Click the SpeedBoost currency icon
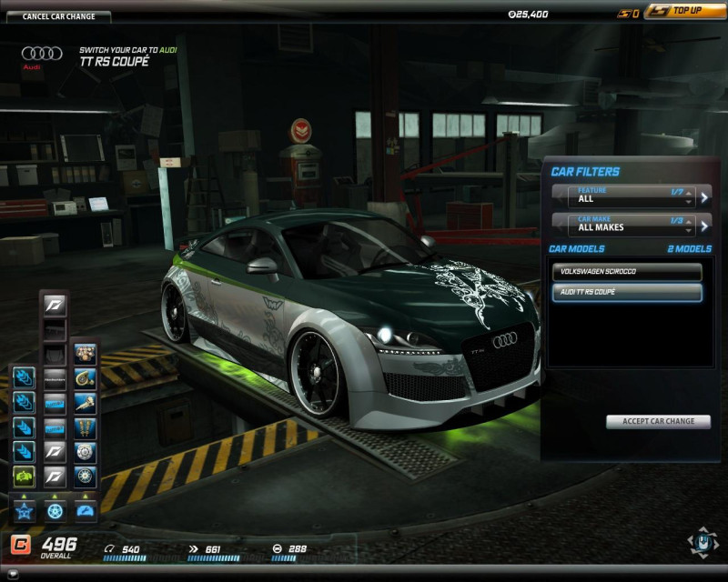Screen dimensions: 728x582 [623, 14]
